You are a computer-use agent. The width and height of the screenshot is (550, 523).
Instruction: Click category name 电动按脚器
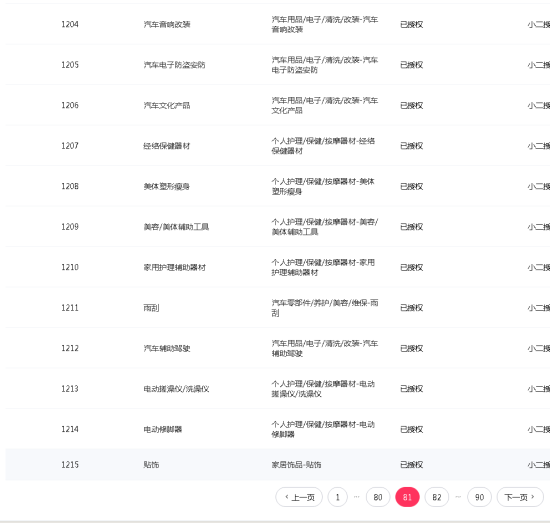(x=163, y=429)
